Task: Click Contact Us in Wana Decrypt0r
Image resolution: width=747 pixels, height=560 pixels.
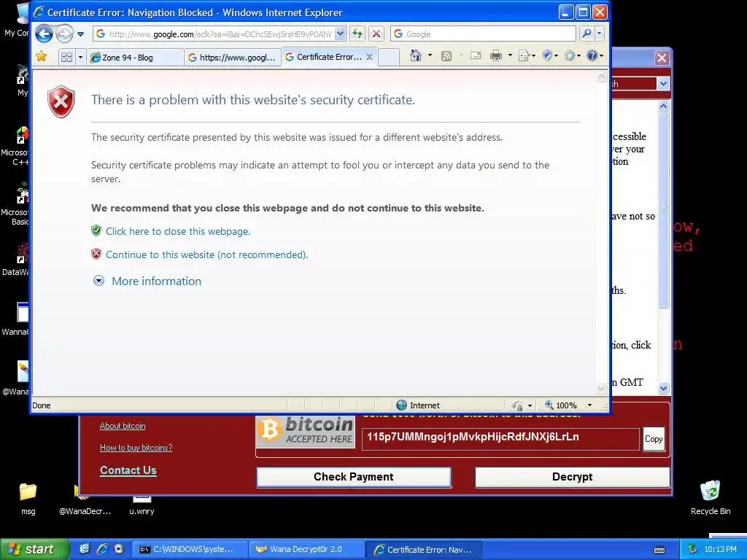Action: point(128,470)
